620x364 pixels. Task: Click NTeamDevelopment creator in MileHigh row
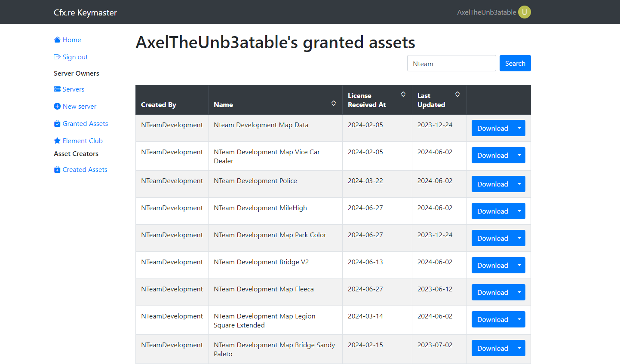(172, 208)
